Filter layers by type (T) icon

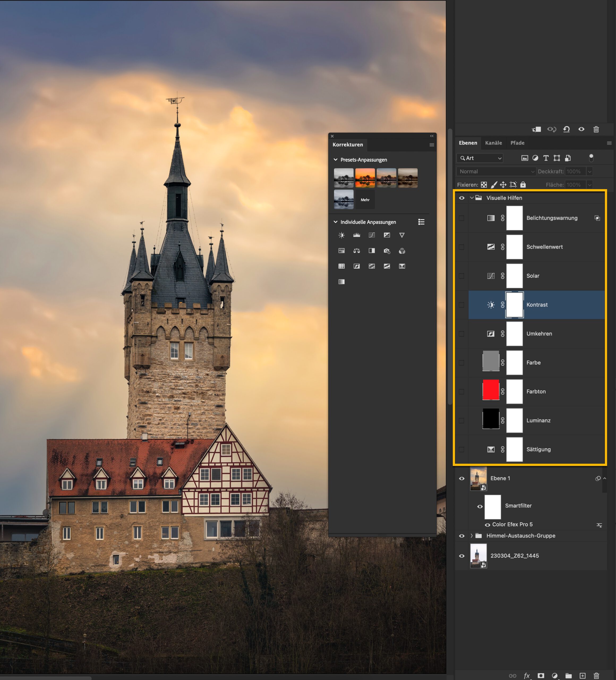(x=546, y=158)
